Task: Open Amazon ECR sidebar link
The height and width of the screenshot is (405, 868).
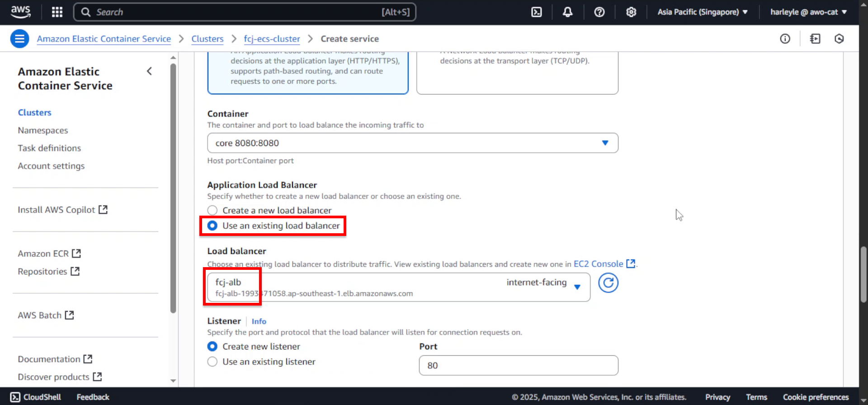Action: pos(43,254)
